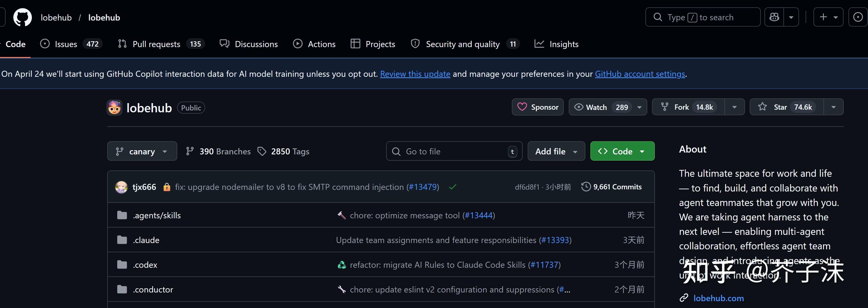The image size is (868, 308).
Task: Open the .codex folder icon
Action: (x=122, y=265)
